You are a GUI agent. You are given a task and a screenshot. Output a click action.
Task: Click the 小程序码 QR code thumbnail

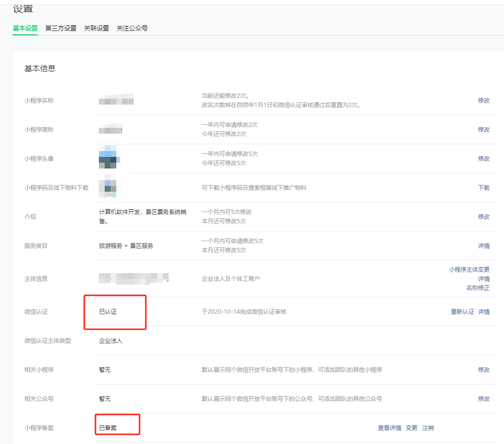(x=108, y=187)
